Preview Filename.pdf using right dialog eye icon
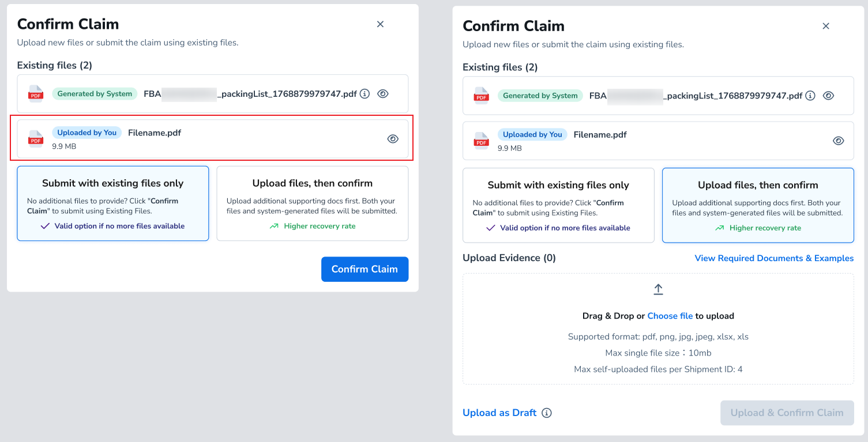 [839, 141]
